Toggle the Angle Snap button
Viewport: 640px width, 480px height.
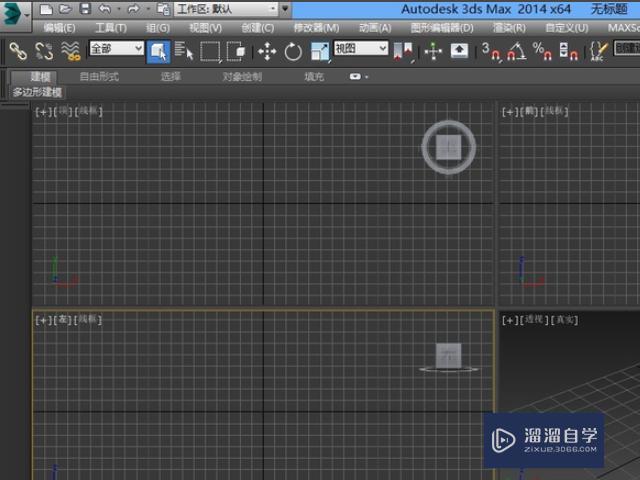click(516, 50)
